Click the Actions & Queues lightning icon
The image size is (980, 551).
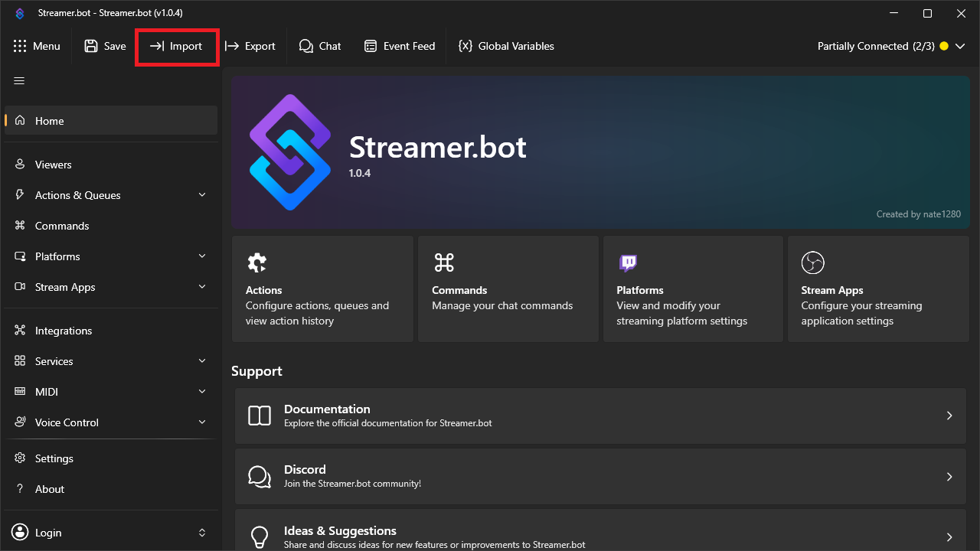point(20,195)
